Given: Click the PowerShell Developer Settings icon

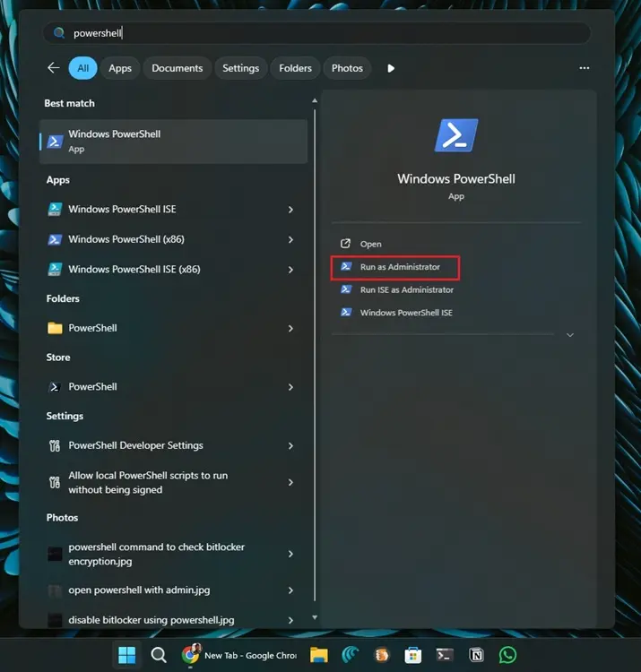Looking at the screenshot, I should click(55, 445).
